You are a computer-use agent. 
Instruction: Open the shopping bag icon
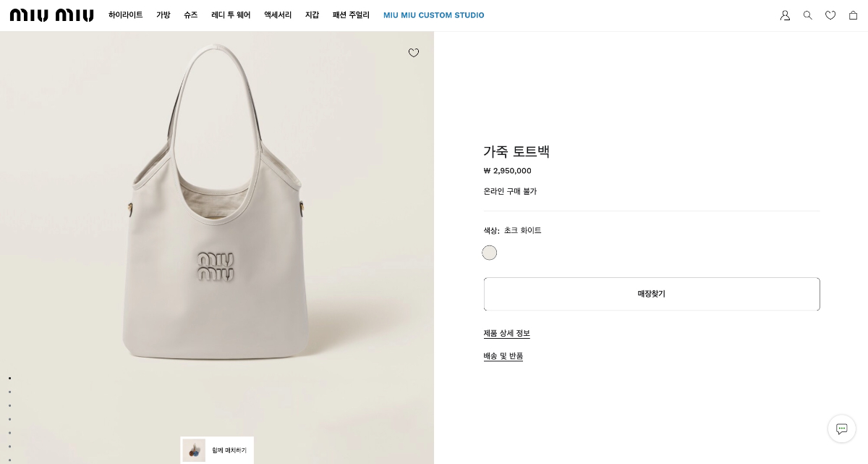854,15
